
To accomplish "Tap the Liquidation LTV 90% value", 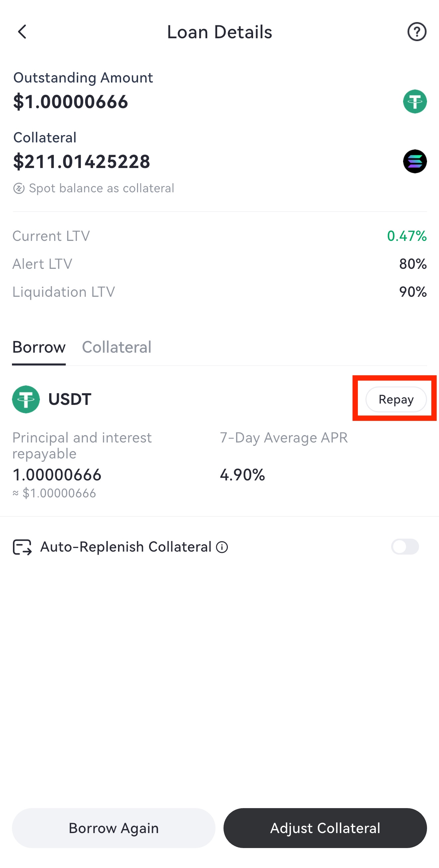I will click(x=413, y=292).
